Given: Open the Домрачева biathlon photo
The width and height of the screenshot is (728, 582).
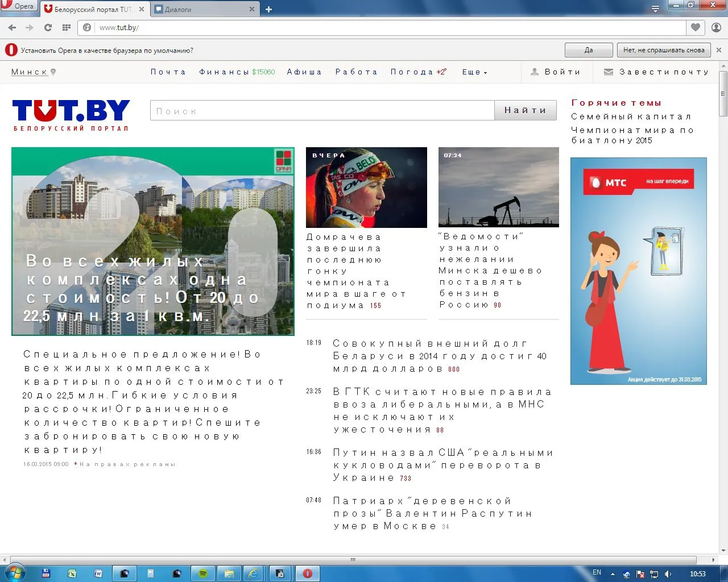Looking at the screenshot, I should click(366, 188).
